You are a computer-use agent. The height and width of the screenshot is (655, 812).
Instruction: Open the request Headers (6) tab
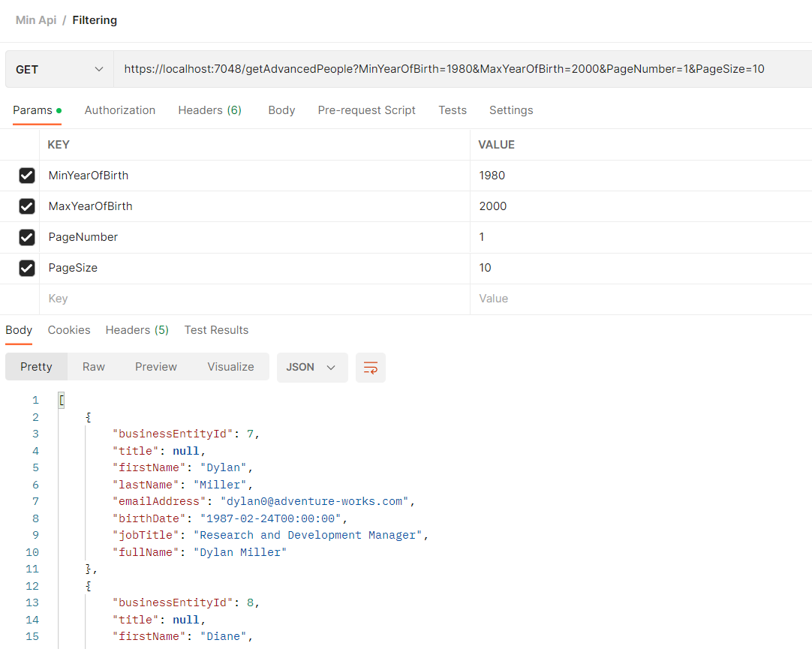tap(209, 110)
